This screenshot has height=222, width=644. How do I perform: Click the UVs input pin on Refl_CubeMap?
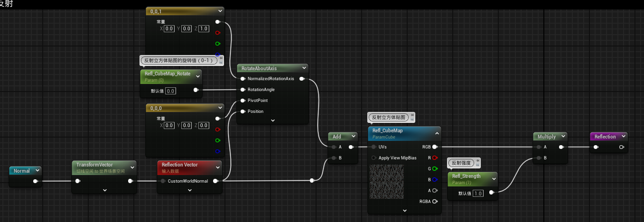click(373, 147)
